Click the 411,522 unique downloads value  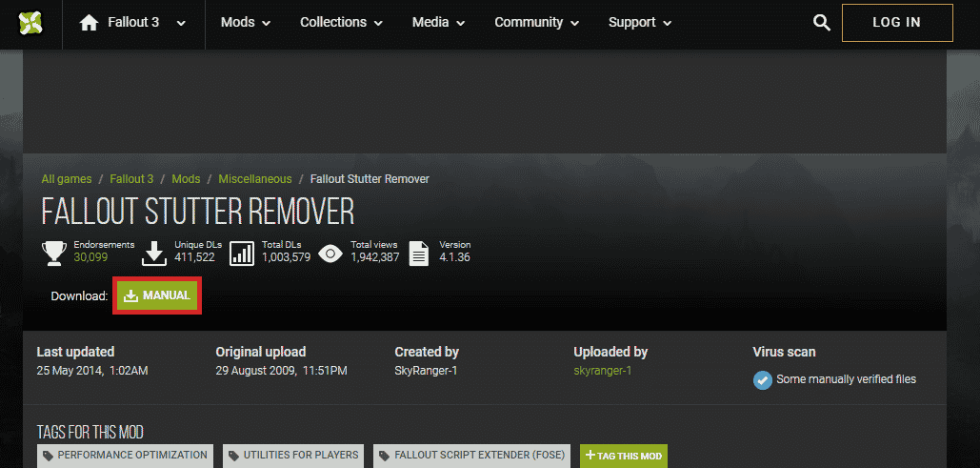click(x=194, y=257)
